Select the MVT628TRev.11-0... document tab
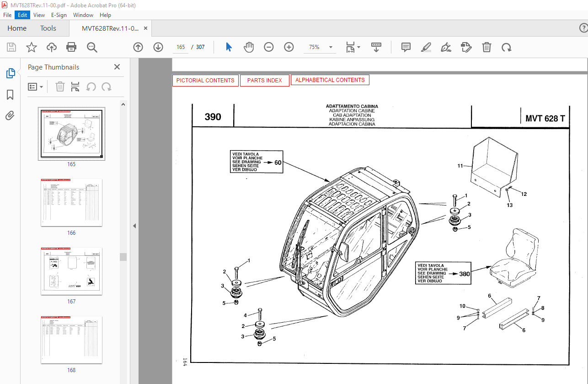This screenshot has width=588, height=384. pyautogui.click(x=110, y=28)
